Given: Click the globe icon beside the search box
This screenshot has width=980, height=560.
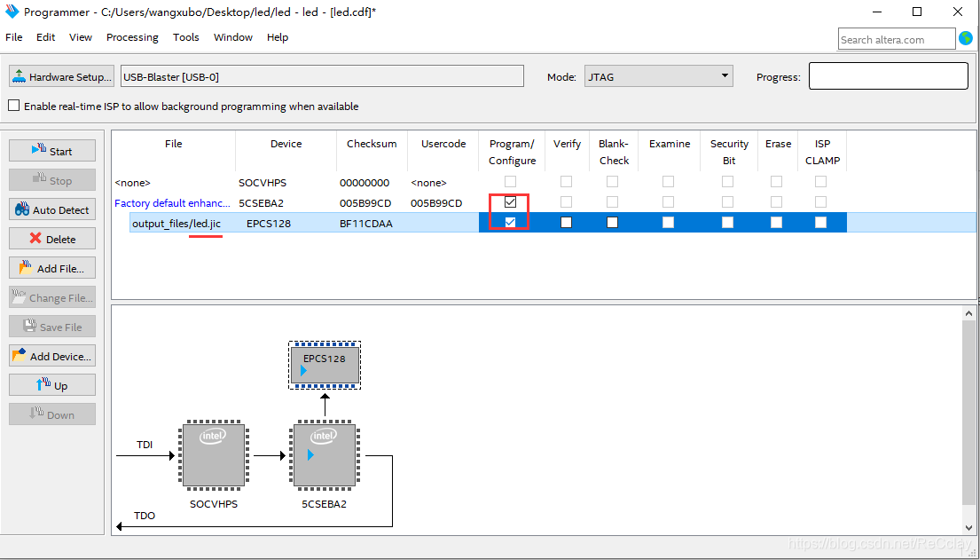Looking at the screenshot, I should click(966, 38).
